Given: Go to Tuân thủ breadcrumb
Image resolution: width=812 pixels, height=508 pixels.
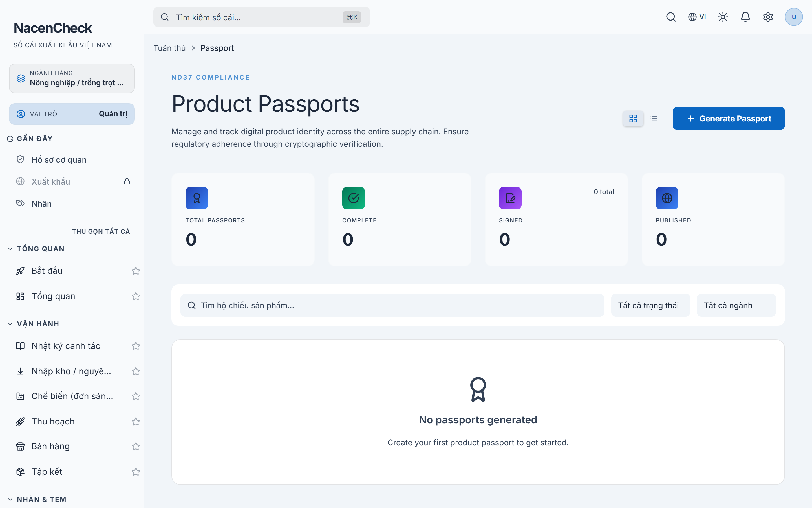Looking at the screenshot, I should click(169, 48).
